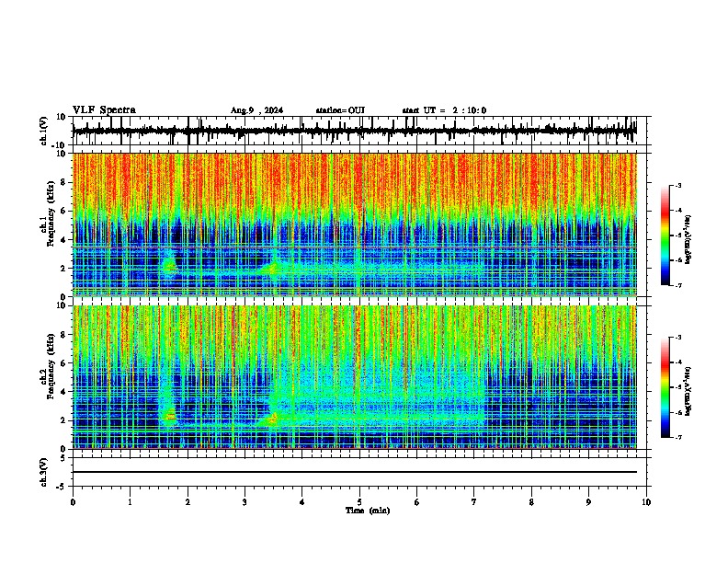This screenshot has width=728, height=563.
Task: Click the "-3" value on ch.1 color bar
Action: point(677,185)
